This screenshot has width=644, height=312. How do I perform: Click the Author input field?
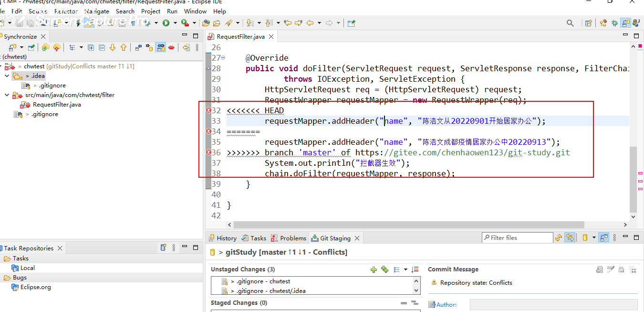553,304
